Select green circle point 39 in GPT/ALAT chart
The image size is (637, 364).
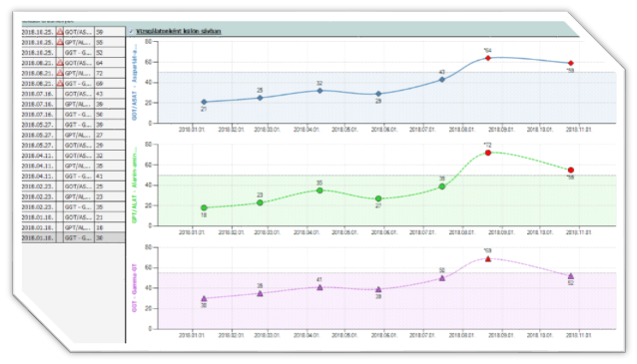[442, 186]
